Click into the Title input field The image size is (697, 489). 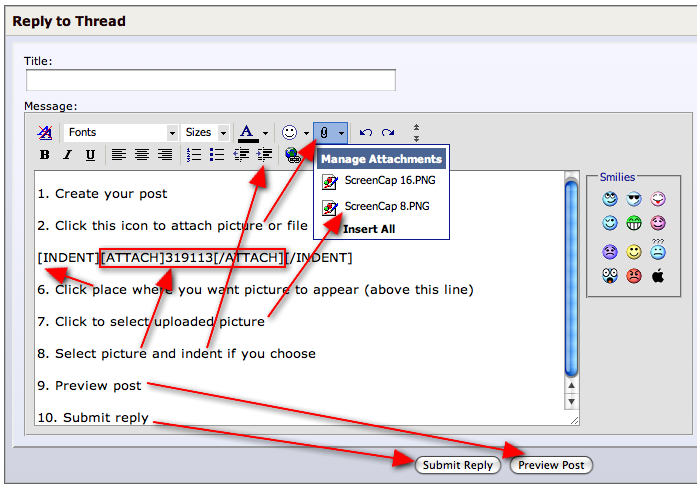pos(211,80)
